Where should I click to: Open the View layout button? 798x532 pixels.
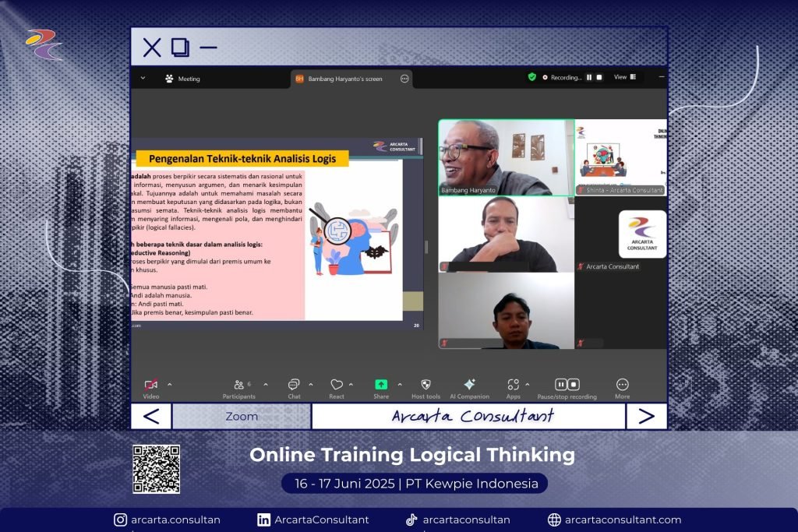tap(624, 77)
